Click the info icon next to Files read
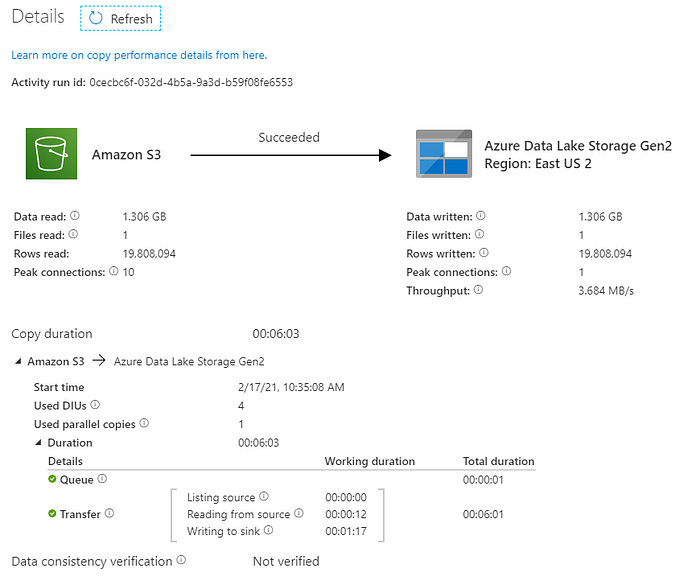Viewport: 679px width, 581px height. 73,234
